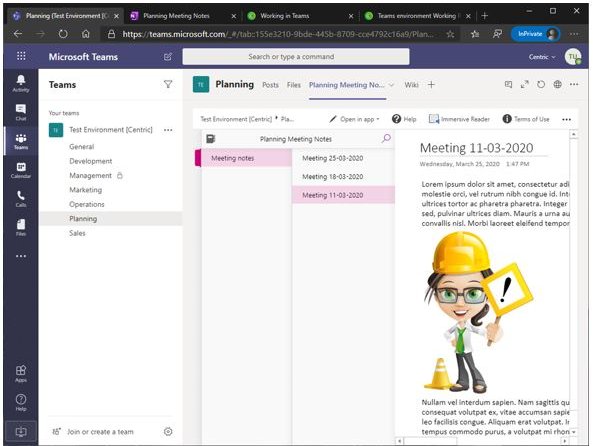Open Files from the left rail
The height and width of the screenshot is (446, 593).
pyautogui.click(x=21, y=227)
